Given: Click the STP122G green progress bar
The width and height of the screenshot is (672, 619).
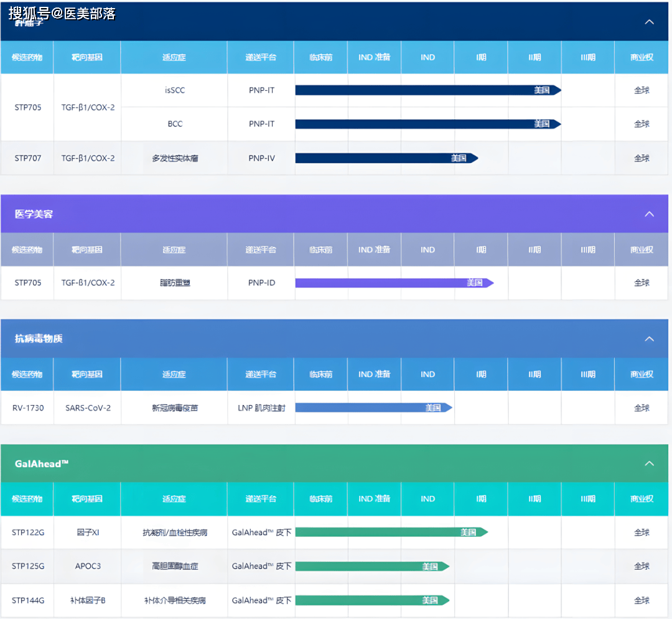Looking at the screenshot, I should click(x=392, y=532).
